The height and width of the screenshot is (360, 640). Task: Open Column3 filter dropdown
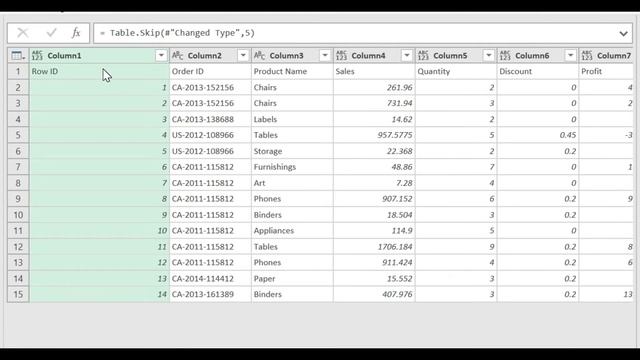tap(325, 56)
